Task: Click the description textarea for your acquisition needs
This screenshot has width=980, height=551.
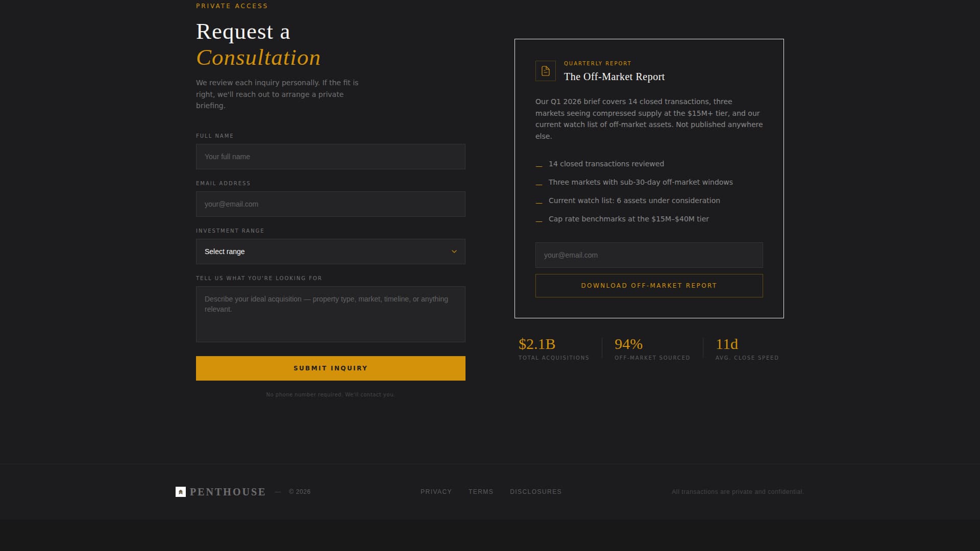Action: [330, 314]
